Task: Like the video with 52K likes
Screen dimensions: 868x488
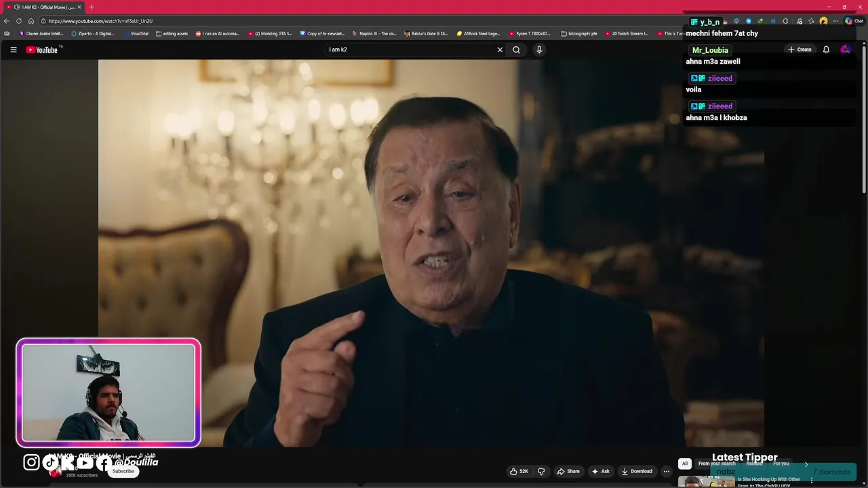Action: pyautogui.click(x=519, y=471)
